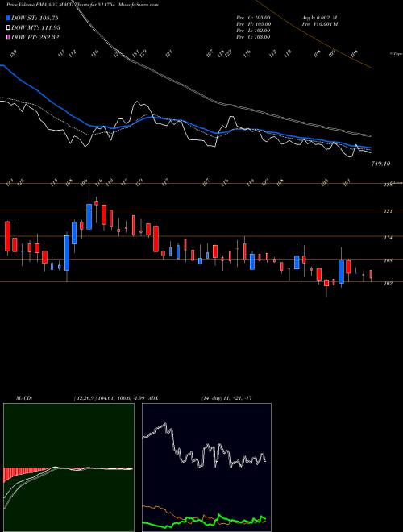Open the green MACD indicator panel

pos(69,468)
